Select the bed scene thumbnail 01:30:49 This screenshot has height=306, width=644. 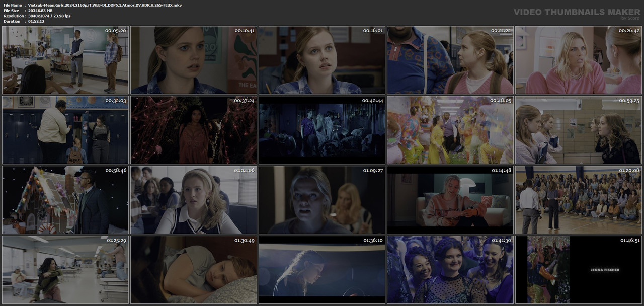click(x=194, y=270)
